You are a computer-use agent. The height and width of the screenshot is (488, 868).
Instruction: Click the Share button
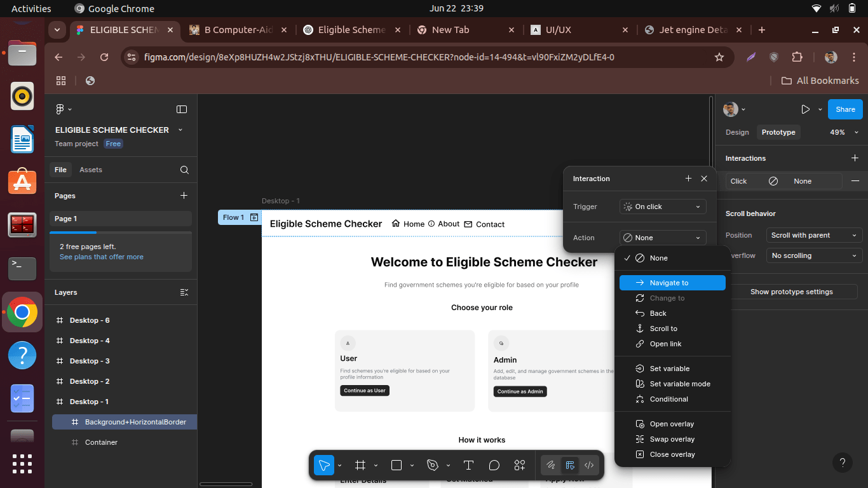(x=845, y=109)
